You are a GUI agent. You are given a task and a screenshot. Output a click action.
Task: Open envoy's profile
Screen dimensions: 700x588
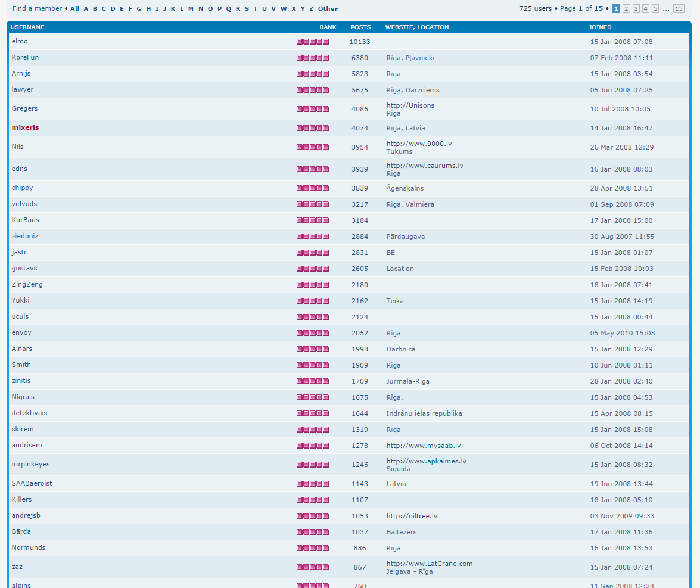pos(21,332)
